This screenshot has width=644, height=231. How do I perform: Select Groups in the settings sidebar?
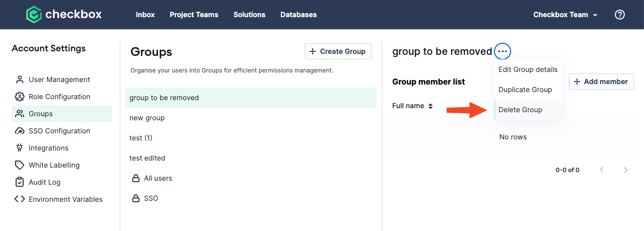62,114
